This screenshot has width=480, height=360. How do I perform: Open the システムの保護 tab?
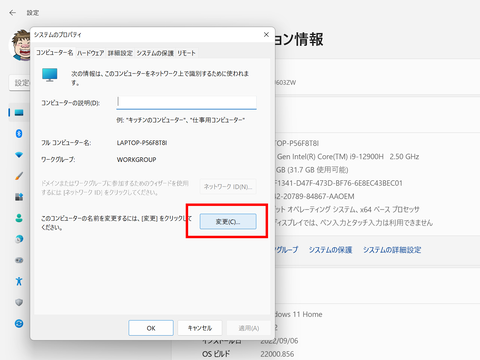pos(155,53)
